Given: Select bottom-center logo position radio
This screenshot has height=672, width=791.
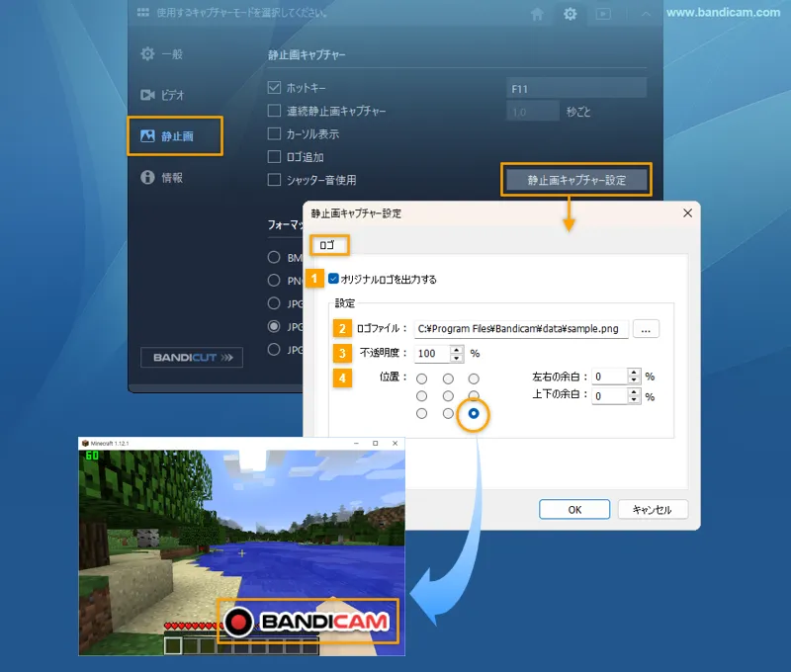Looking at the screenshot, I should point(448,413).
